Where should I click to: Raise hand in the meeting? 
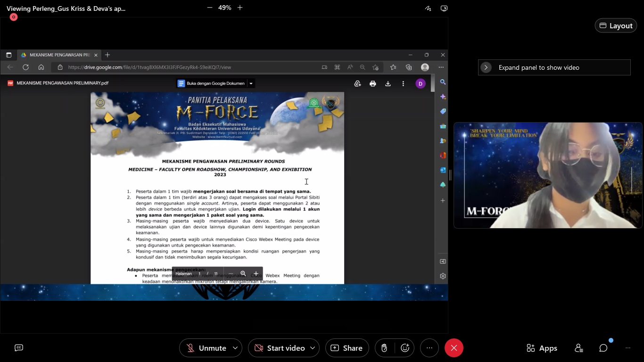tap(384, 348)
